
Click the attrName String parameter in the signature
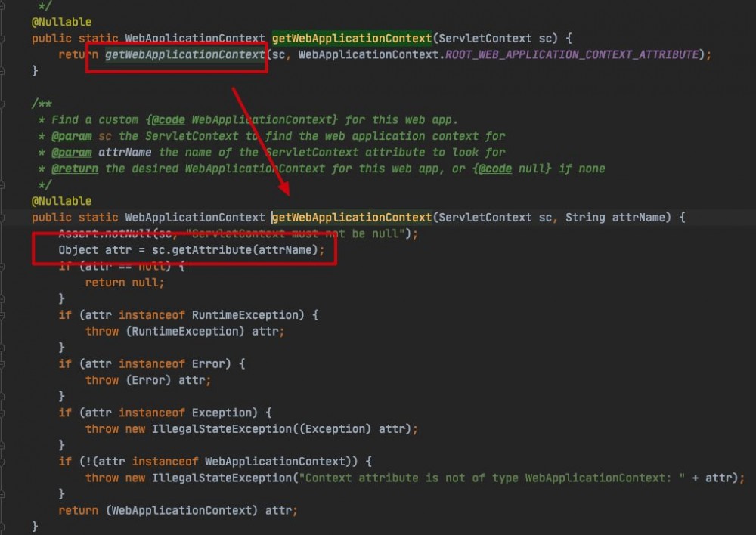coord(639,217)
